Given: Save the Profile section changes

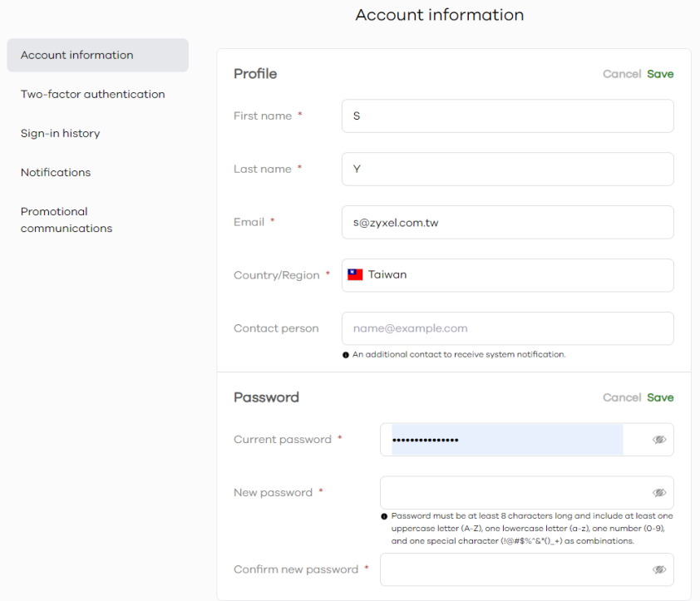Looking at the screenshot, I should (660, 74).
